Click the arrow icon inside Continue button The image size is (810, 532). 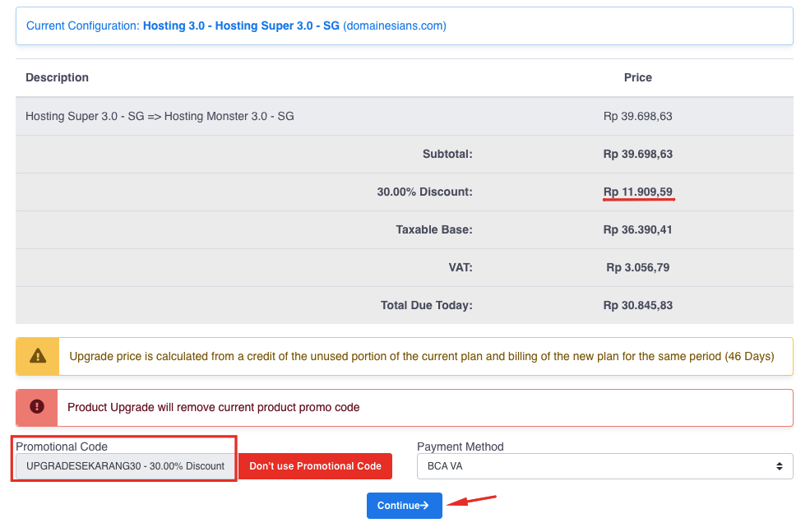[x=425, y=506]
